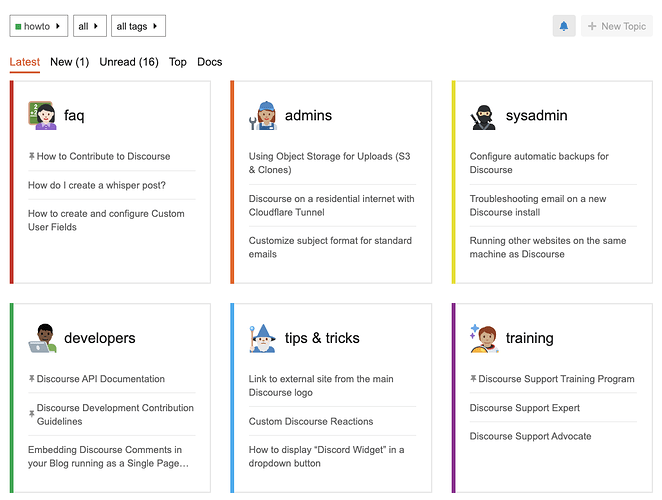Click the developers technologist emoji icon
662x500 pixels.
click(x=42, y=338)
